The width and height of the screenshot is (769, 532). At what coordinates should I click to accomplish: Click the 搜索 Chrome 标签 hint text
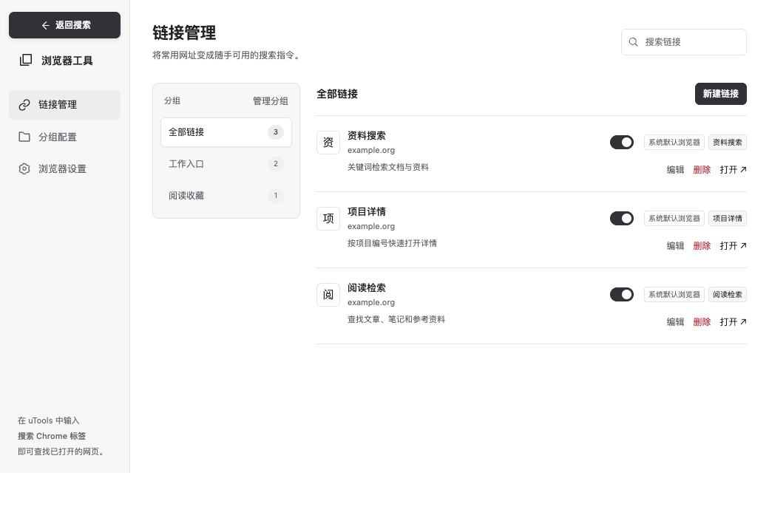point(52,436)
